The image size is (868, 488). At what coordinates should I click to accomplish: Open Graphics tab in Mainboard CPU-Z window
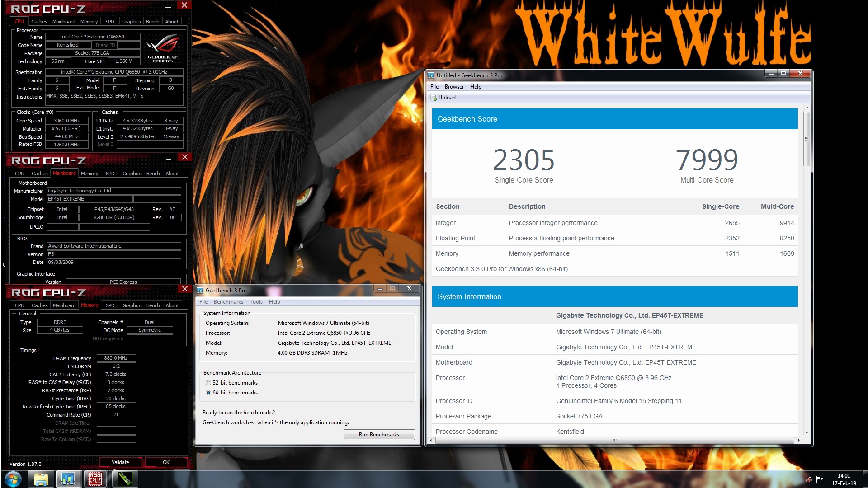[132, 174]
